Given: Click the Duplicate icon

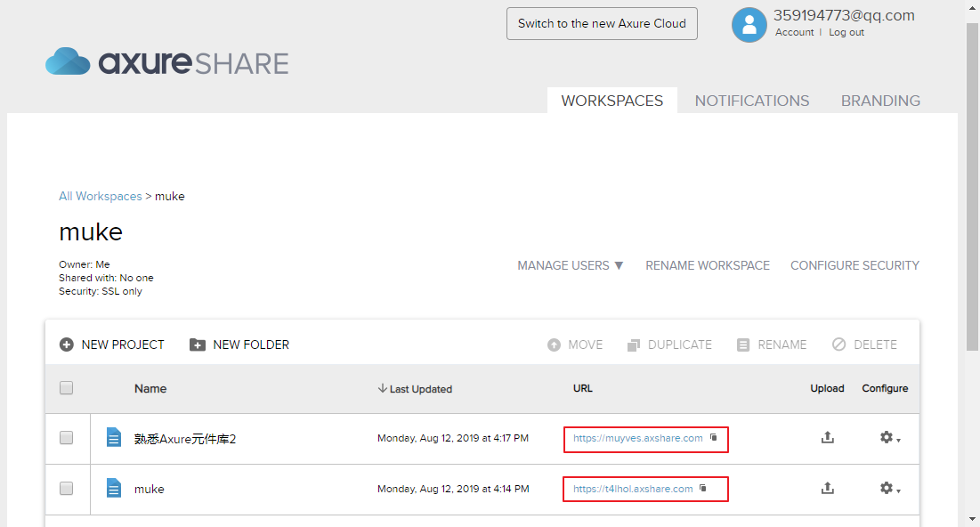Looking at the screenshot, I should tap(633, 345).
